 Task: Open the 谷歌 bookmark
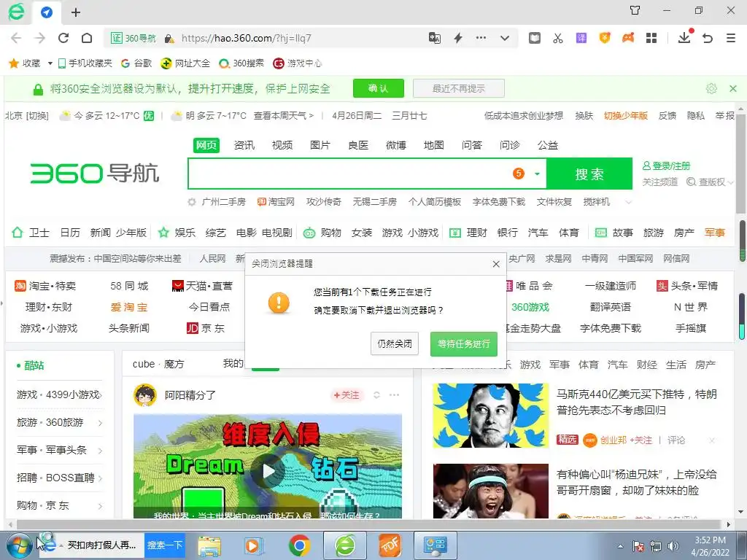(x=136, y=63)
